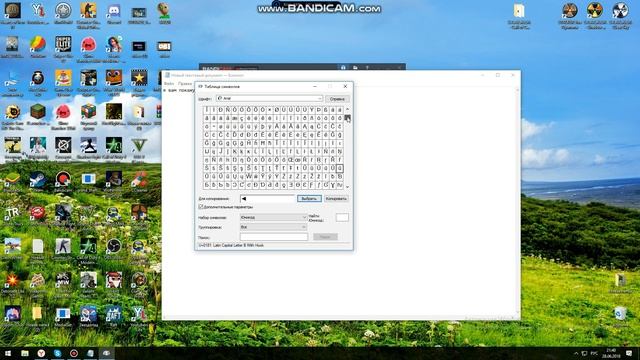Image resolution: width=640 pixels, height=360 pixels.
Task: Click the system clock in taskbar
Action: click(x=611, y=353)
